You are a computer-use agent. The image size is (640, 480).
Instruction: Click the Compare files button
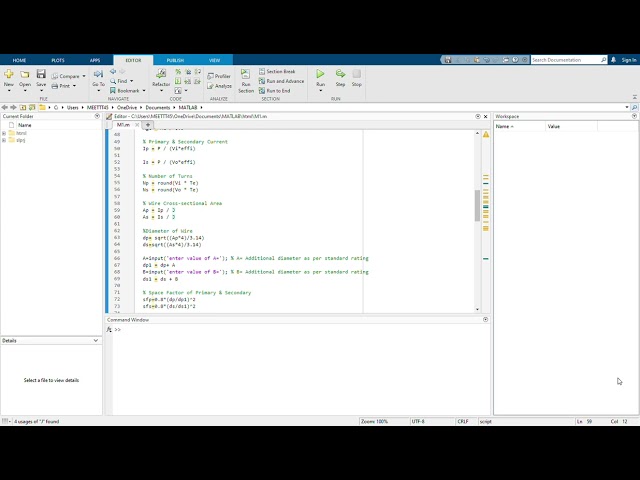pyautogui.click(x=65, y=76)
